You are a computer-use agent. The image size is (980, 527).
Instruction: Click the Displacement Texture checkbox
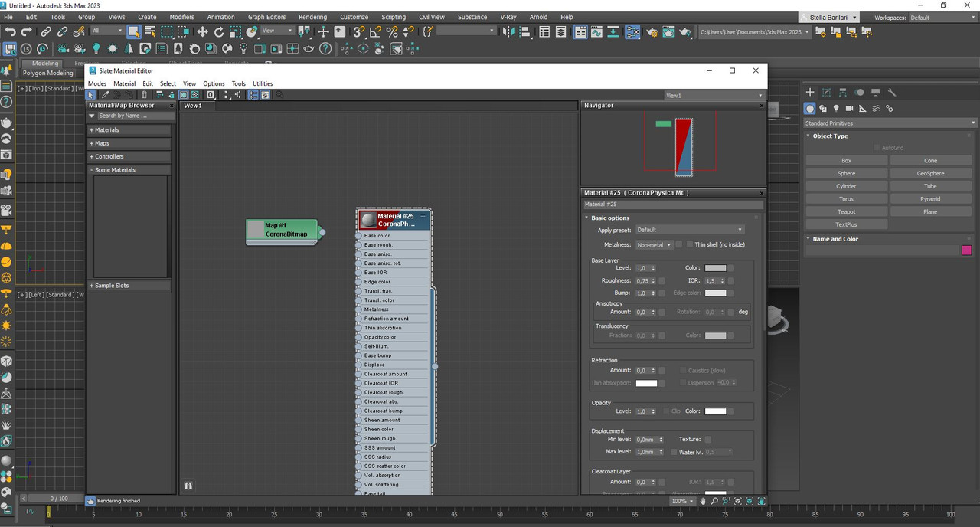point(707,440)
